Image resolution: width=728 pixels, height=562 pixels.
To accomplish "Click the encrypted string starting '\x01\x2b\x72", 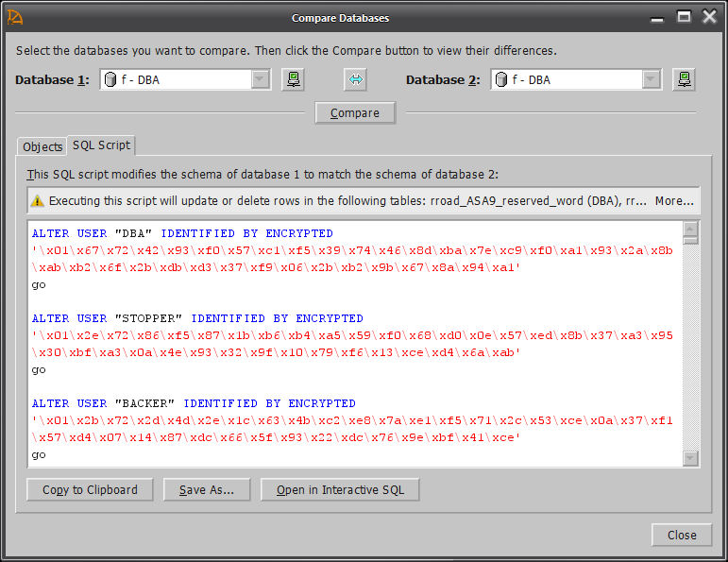I will click(352, 421).
